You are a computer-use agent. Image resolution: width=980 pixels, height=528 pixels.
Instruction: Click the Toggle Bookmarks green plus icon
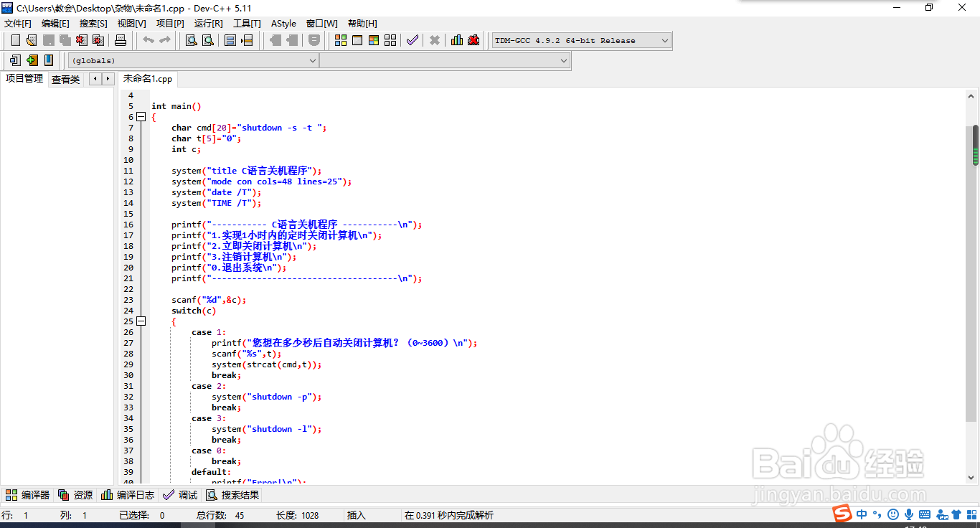32,60
